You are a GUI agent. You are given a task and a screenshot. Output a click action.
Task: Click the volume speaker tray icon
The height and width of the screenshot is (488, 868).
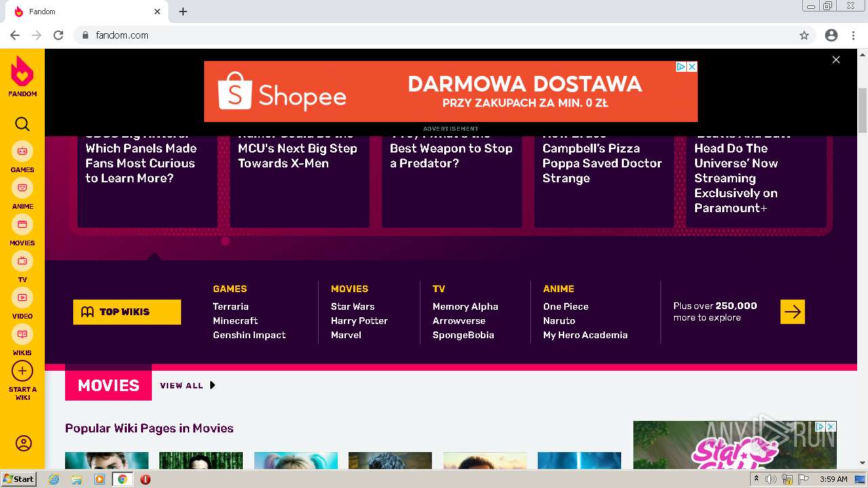pos(771,479)
